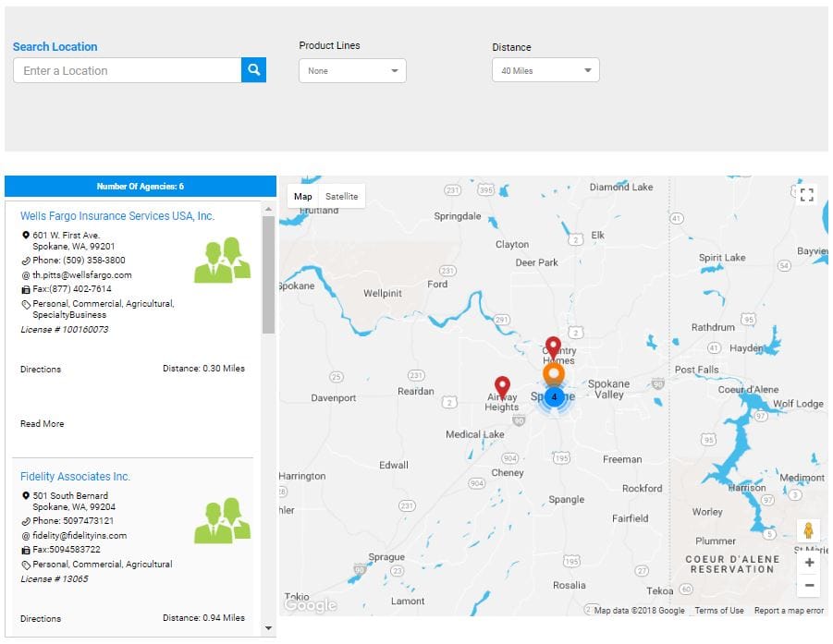833x644 pixels.
Task: Click Deer Park label on map
Action: [x=536, y=262]
